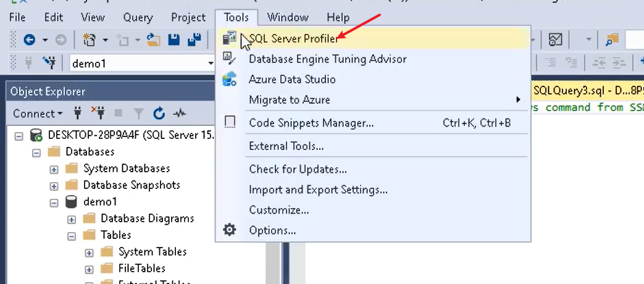Open the Help menu

point(338,18)
